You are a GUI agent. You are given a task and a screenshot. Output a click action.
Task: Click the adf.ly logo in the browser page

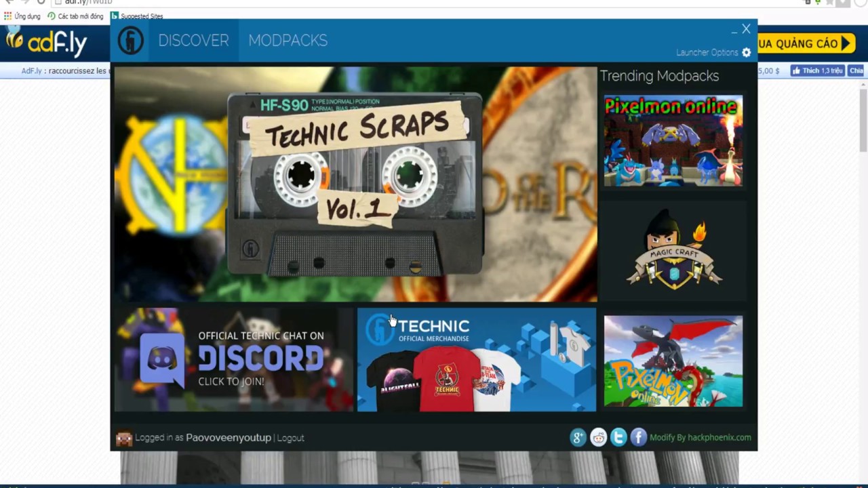(x=46, y=43)
